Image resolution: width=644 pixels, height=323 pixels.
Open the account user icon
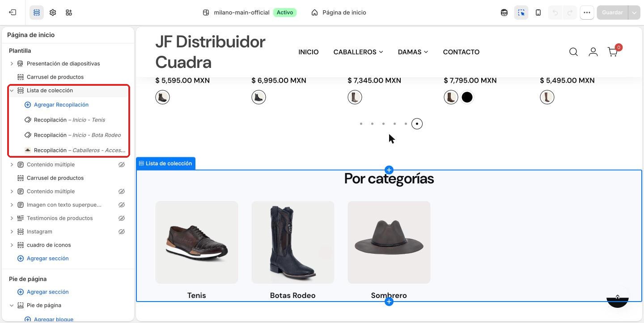point(593,52)
